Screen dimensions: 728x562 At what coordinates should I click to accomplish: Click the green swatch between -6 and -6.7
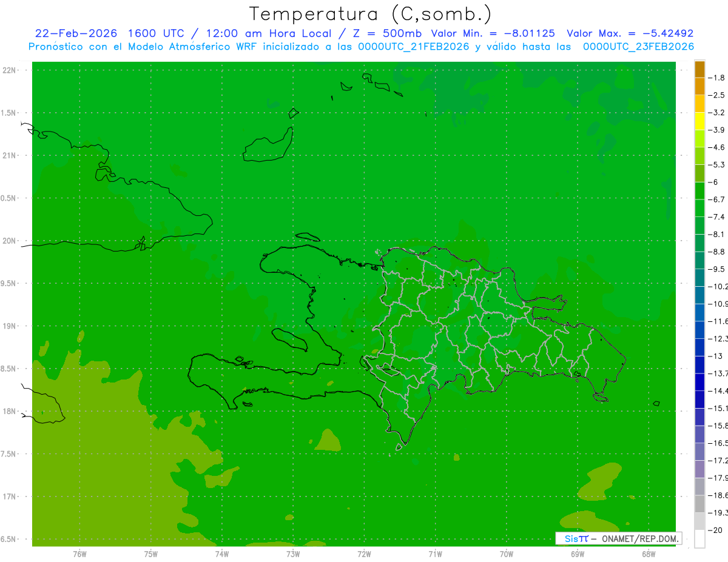(699, 190)
